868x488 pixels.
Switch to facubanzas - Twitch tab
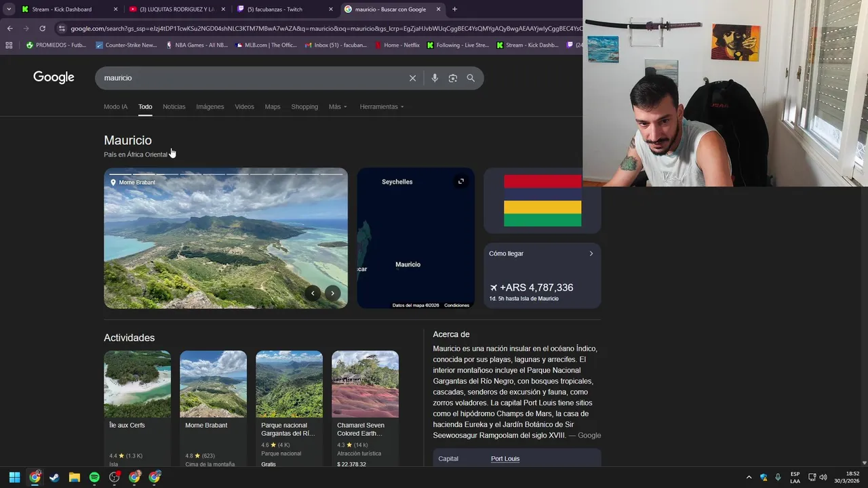(285, 9)
